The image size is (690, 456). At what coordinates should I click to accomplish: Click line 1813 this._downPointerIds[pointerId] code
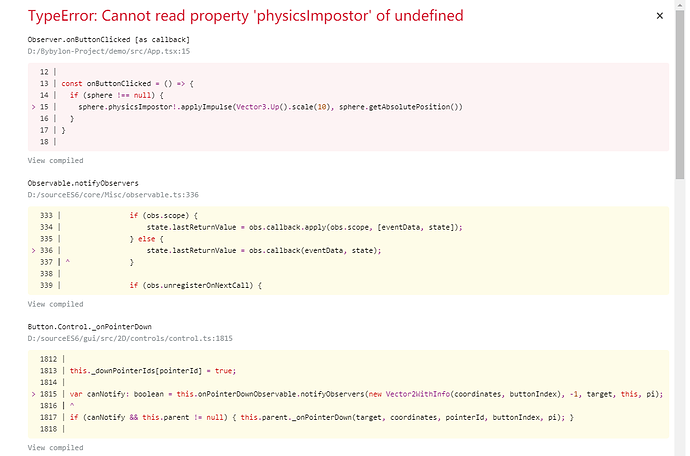pos(153,371)
